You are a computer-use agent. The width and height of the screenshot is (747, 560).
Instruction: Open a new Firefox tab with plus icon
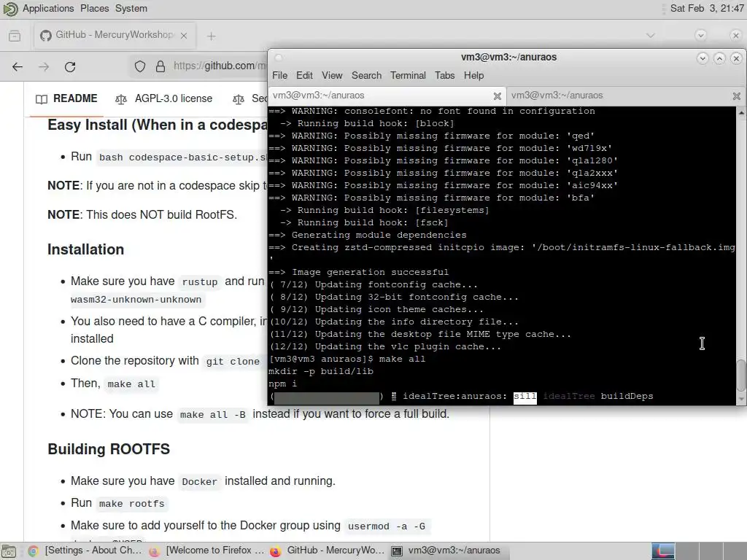click(x=212, y=36)
